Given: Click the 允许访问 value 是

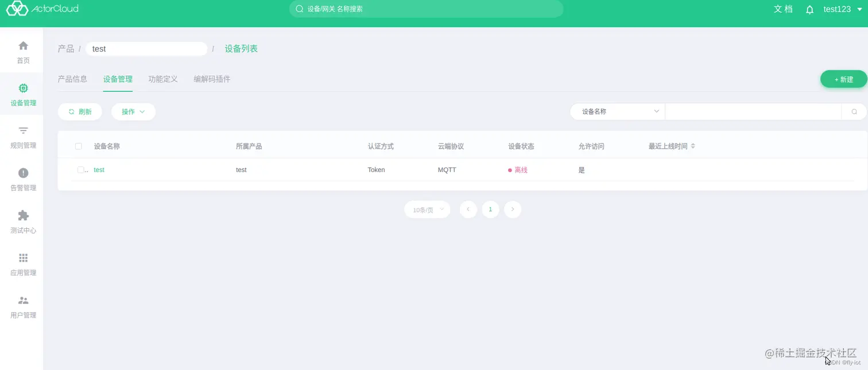Looking at the screenshot, I should (582, 170).
